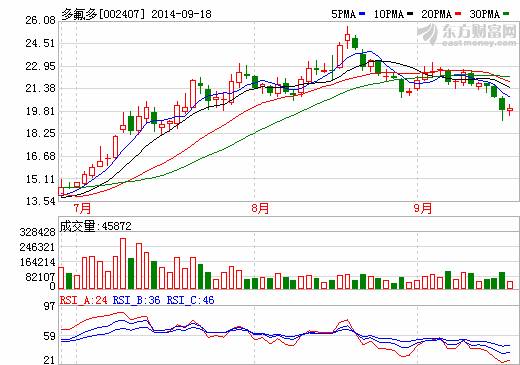Click the RSI_B:36 indicator label

[136, 300]
